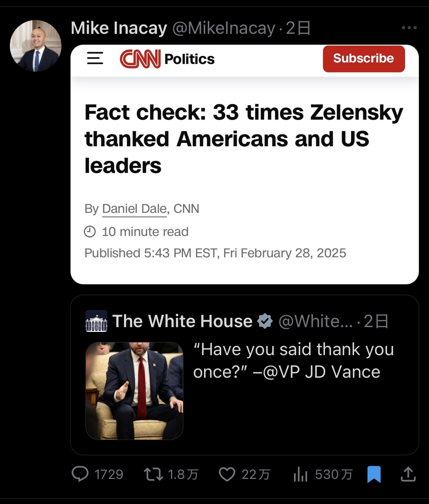The image size is (429, 504).
Task: Tap the repost arrows icon
Action: click(153, 474)
